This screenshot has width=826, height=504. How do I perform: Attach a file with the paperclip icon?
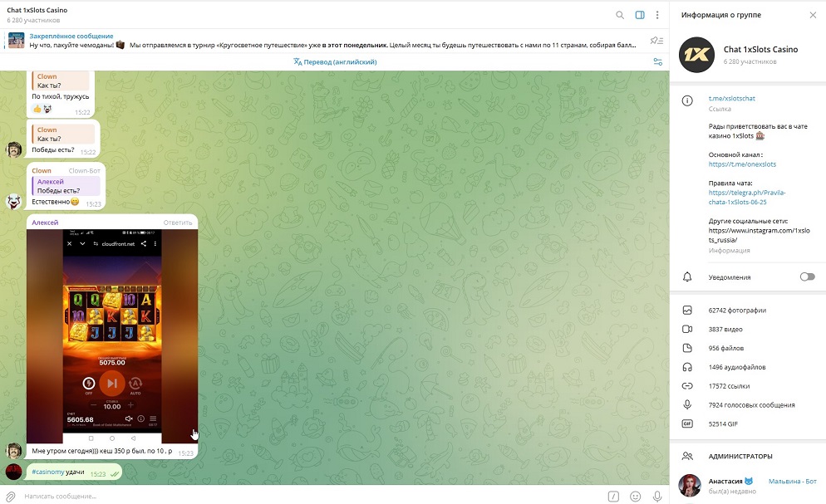coord(11,497)
